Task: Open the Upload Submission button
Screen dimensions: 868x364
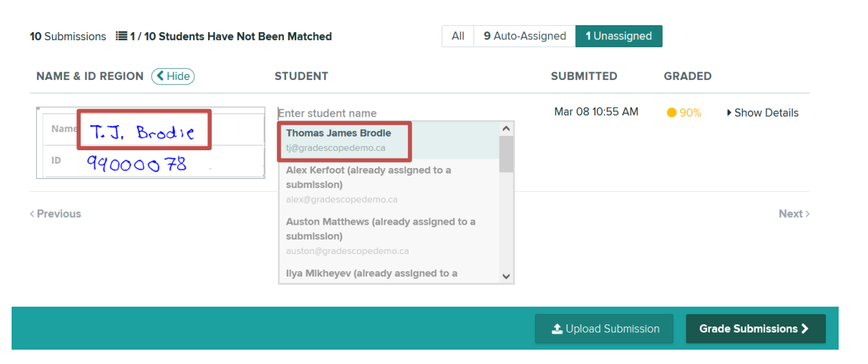Action: (x=604, y=329)
